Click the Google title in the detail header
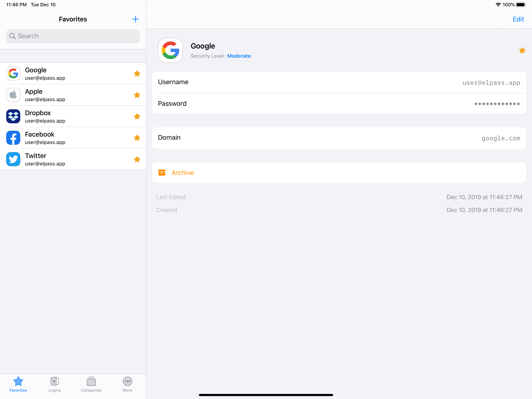532x399 pixels. click(203, 46)
